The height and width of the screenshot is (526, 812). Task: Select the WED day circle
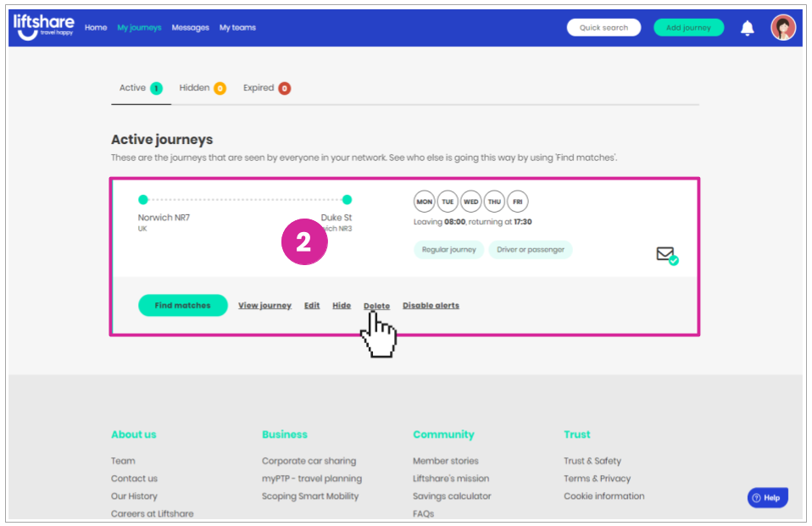[470, 202]
